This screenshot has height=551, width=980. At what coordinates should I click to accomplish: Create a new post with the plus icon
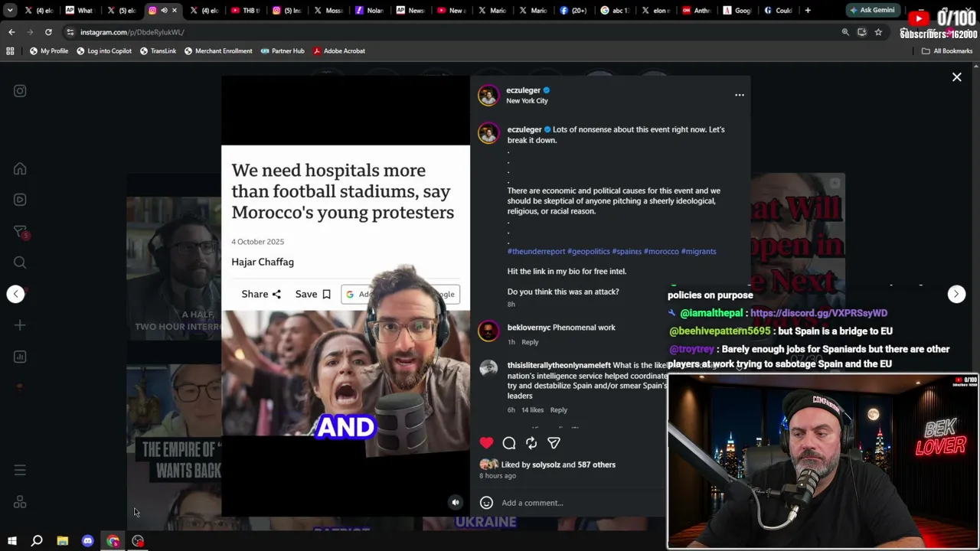(x=20, y=325)
